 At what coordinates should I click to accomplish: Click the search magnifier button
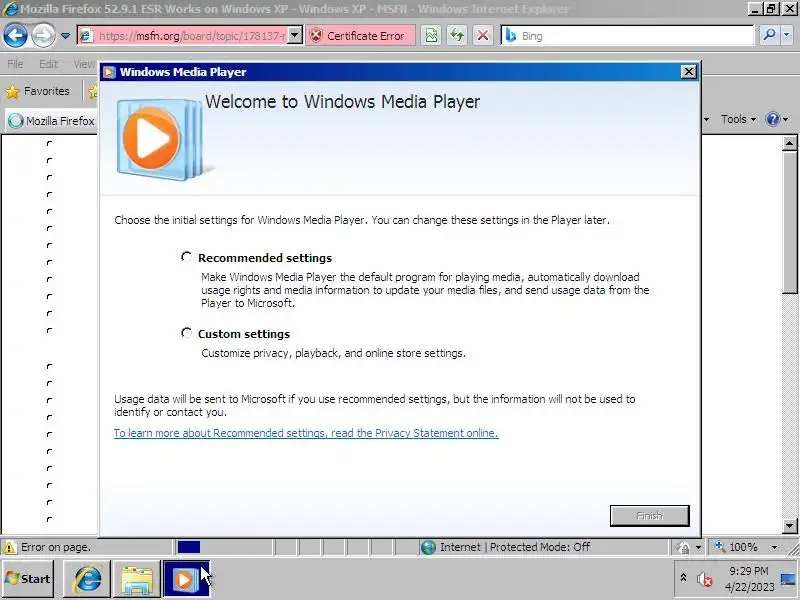[x=769, y=35]
